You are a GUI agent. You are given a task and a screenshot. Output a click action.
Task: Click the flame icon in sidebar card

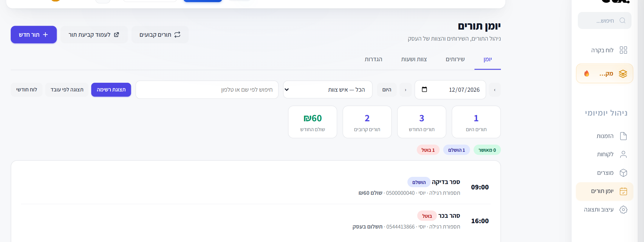pyautogui.click(x=586, y=73)
